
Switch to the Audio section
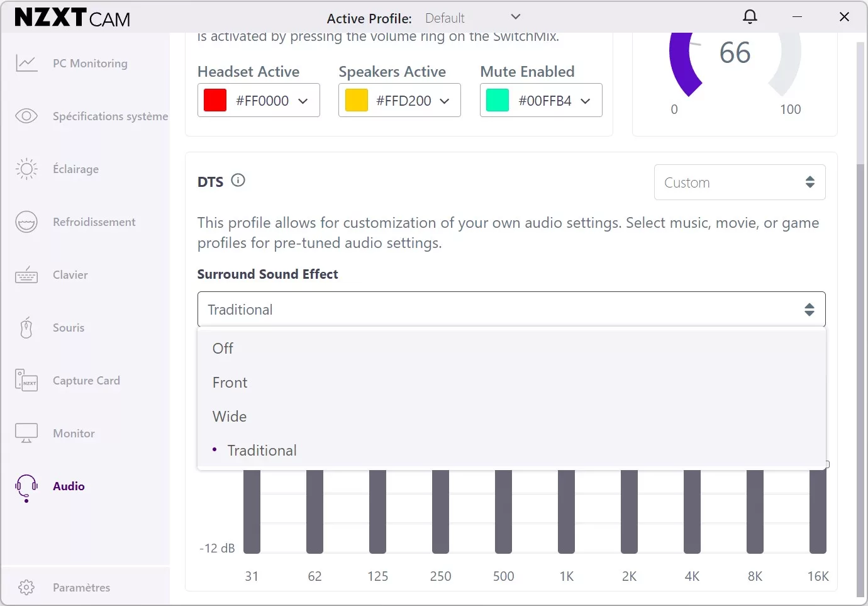click(68, 486)
